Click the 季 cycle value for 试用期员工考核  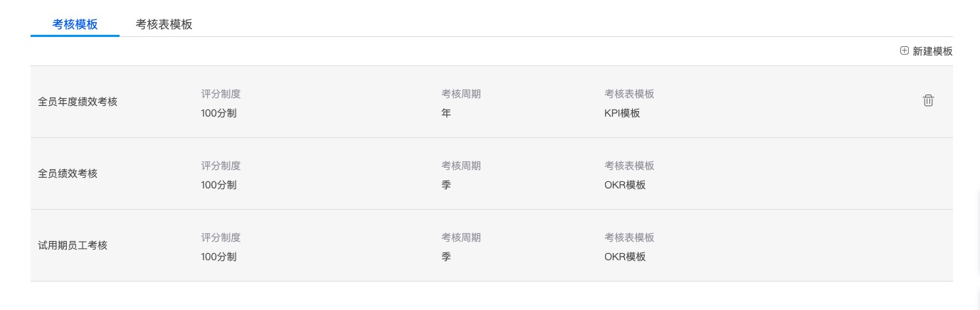tap(446, 257)
